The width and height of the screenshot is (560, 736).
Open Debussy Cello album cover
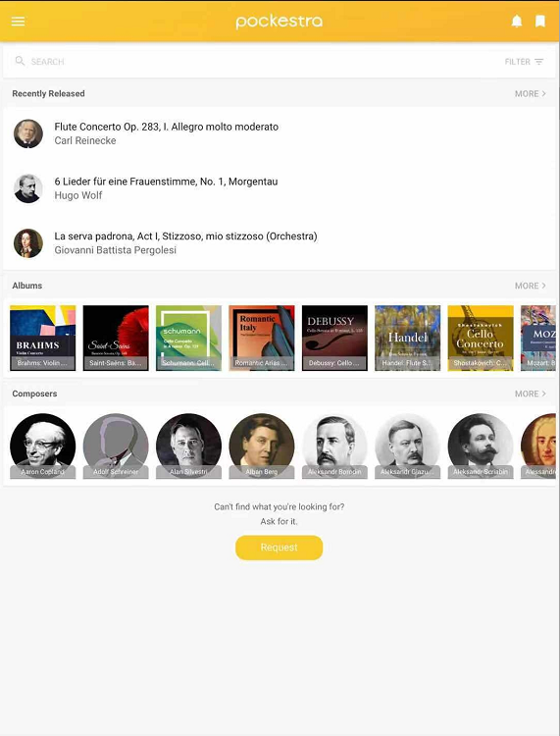pos(334,338)
